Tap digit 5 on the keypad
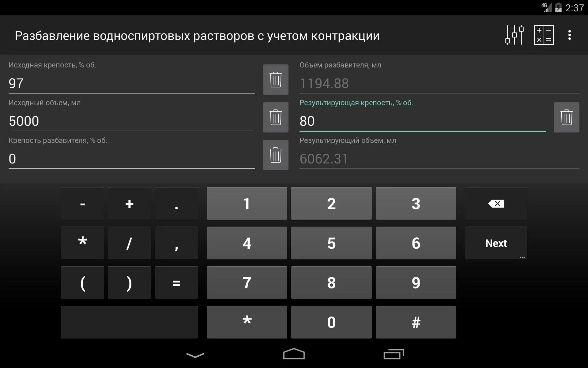 click(331, 243)
